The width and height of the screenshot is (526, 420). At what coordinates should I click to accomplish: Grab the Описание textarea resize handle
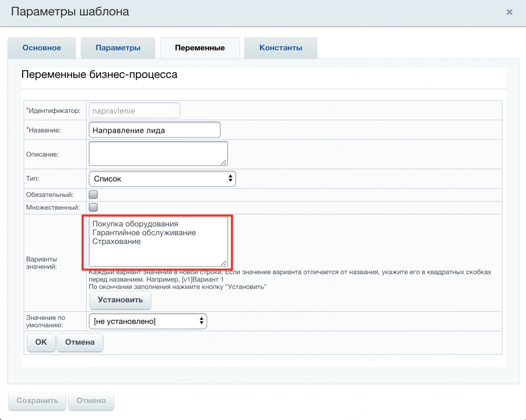tap(224, 162)
